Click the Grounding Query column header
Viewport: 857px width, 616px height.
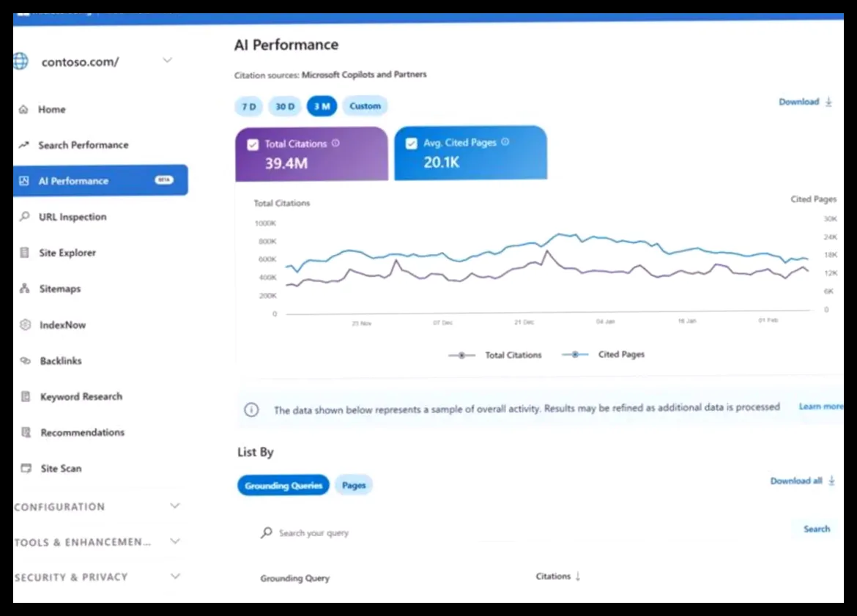tap(294, 578)
